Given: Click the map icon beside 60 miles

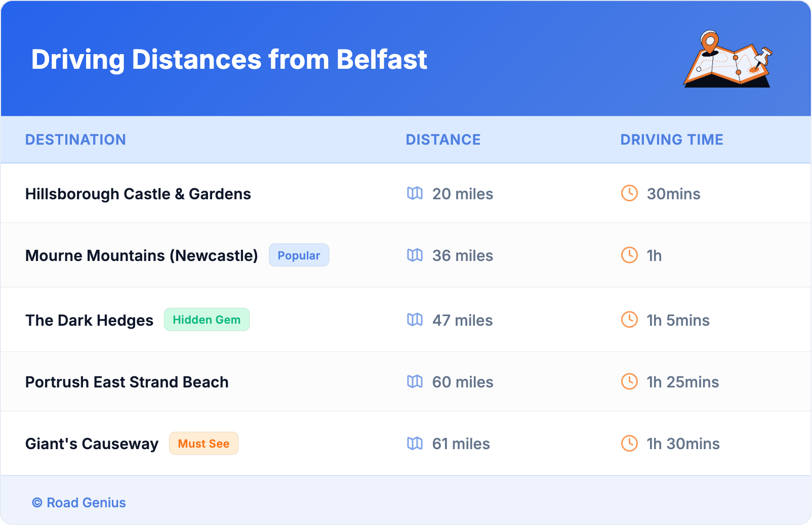Looking at the screenshot, I should point(415,381).
